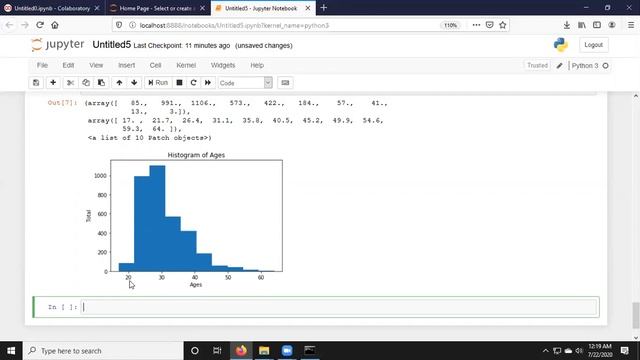640x360 pixels.
Task: Switch to the Home Page tab
Action: (x=158, y=8)
